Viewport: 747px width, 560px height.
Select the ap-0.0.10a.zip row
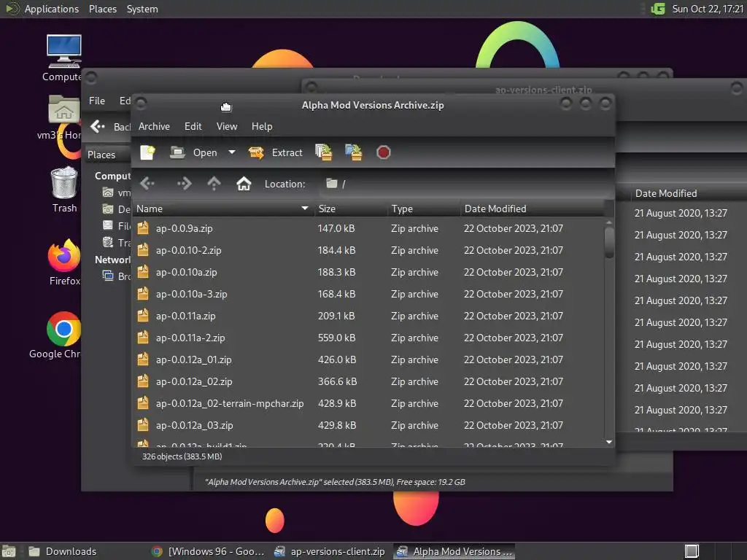368,272
